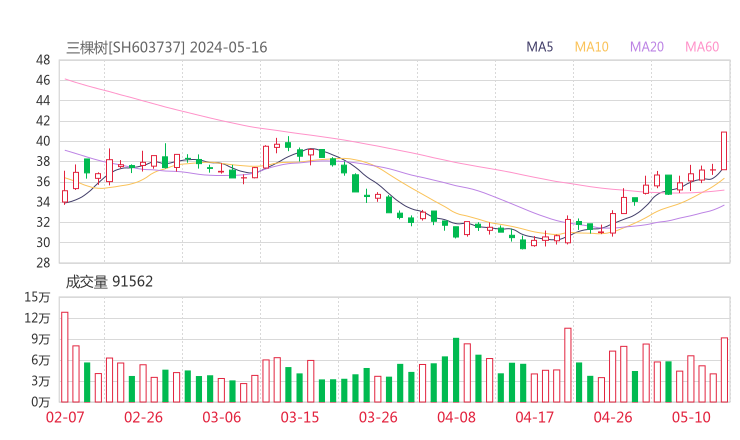Viewport: 740px width, 440px height.
Task: Click the 15万 volume axis label
Action: 37,297
